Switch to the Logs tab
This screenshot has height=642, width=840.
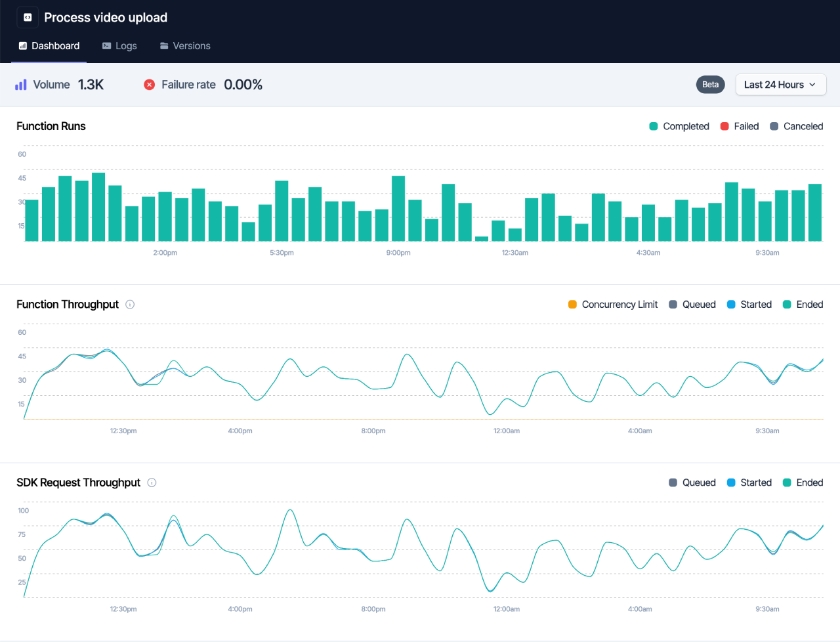click(x=119, y=46)
